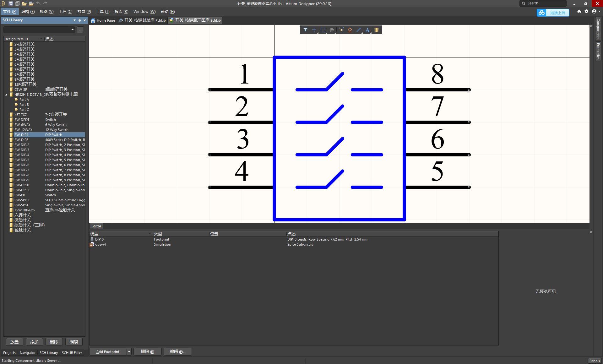Open the 编辑 (E) menu
Image resolution: width=603 pixels, height=364 pixels.
(28, 12)
